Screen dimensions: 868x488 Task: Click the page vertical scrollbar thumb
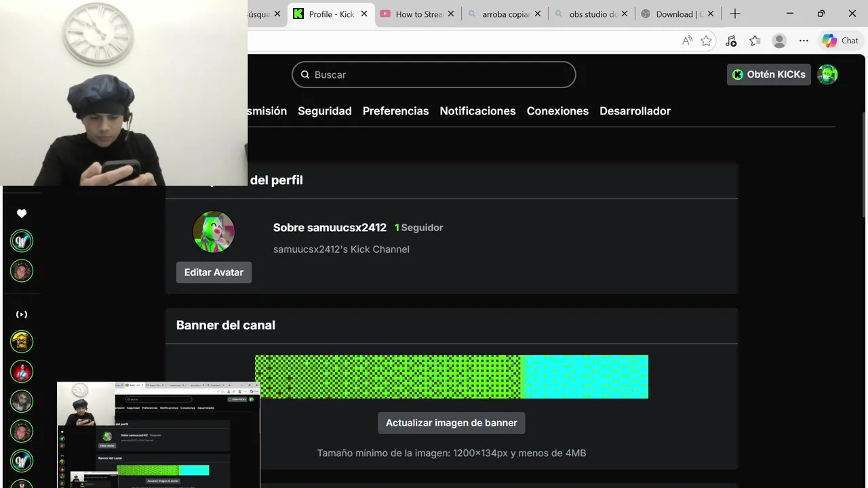click(864, 165)
